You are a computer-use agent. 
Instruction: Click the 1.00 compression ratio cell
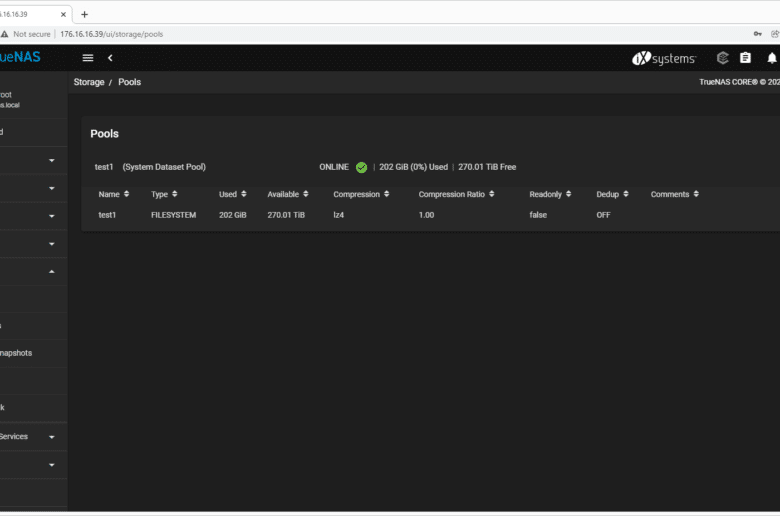[426, 215]
